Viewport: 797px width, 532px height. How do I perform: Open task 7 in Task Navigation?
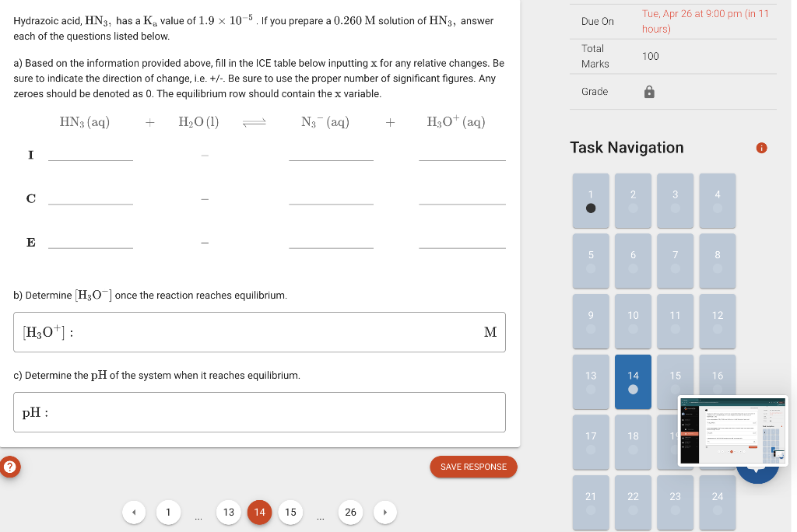[x=675, y=261]
